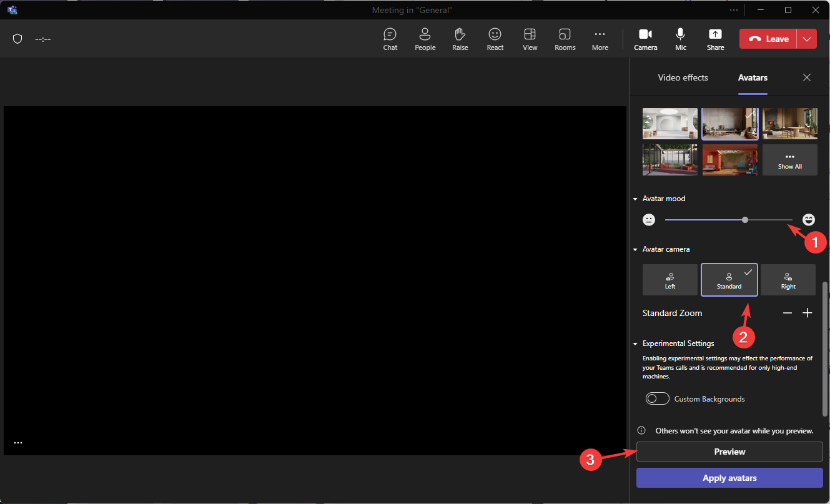Switch to the Video effects tab
The height and width of the screenshot is (504, 830).
[683, 78]
